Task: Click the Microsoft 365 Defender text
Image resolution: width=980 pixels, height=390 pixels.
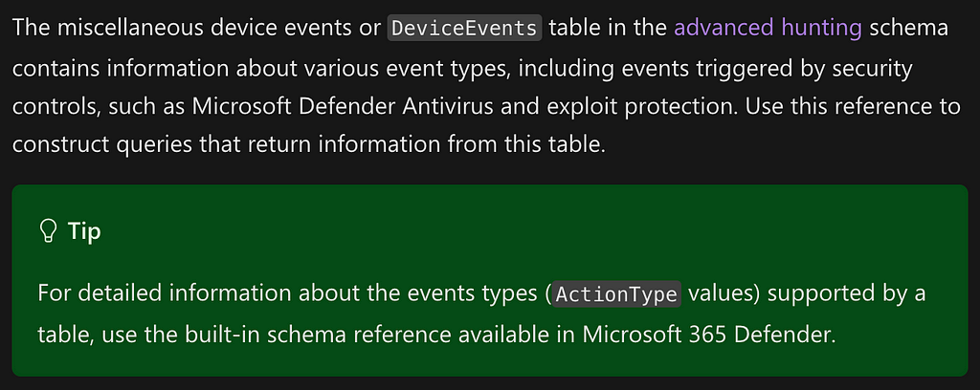Action: [709, 336]
